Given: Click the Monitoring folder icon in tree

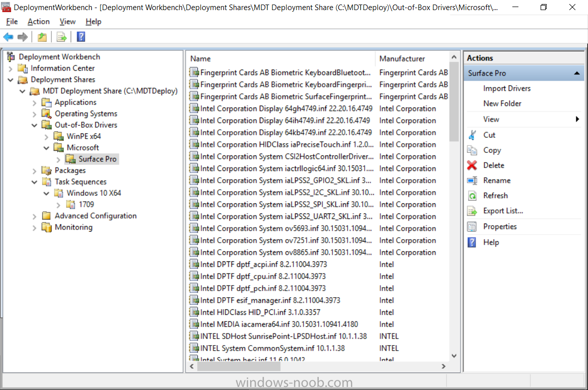Looking at the screenshot, I should (46, 227).
